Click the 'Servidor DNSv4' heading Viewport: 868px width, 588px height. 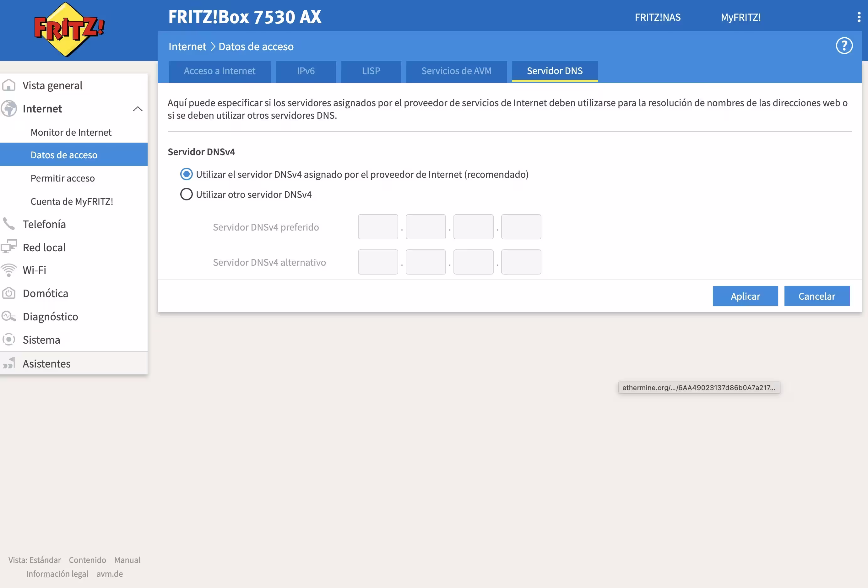point(201,152)
